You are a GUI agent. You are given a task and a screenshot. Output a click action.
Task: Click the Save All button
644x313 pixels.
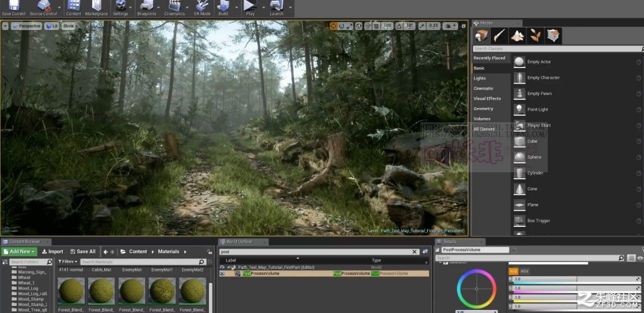(83, 251)
